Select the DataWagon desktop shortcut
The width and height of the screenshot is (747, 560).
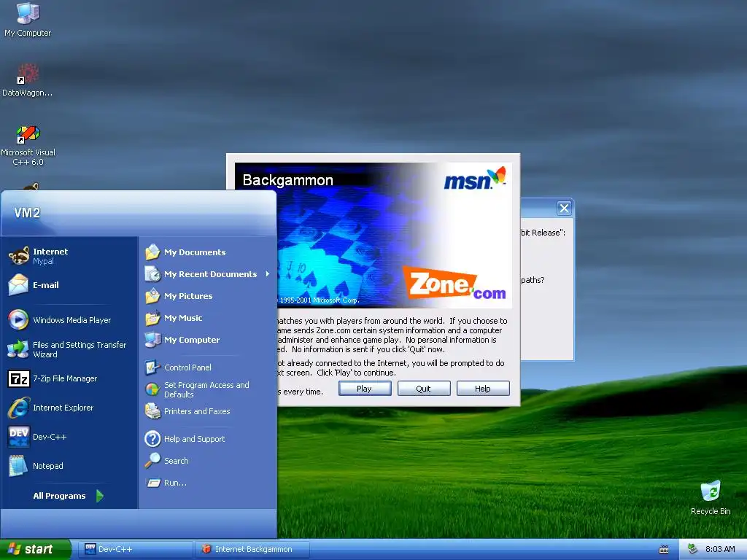tap(27, 79)
